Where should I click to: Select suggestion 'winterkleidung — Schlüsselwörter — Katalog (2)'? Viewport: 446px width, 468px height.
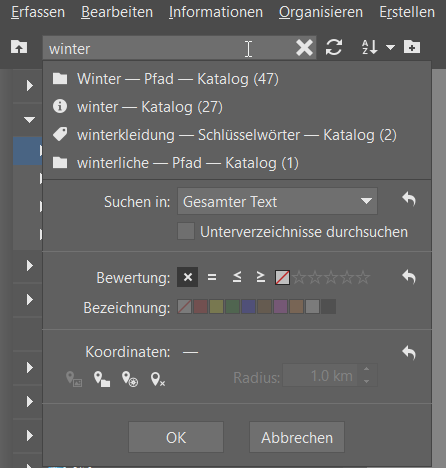tap(237, 135)
